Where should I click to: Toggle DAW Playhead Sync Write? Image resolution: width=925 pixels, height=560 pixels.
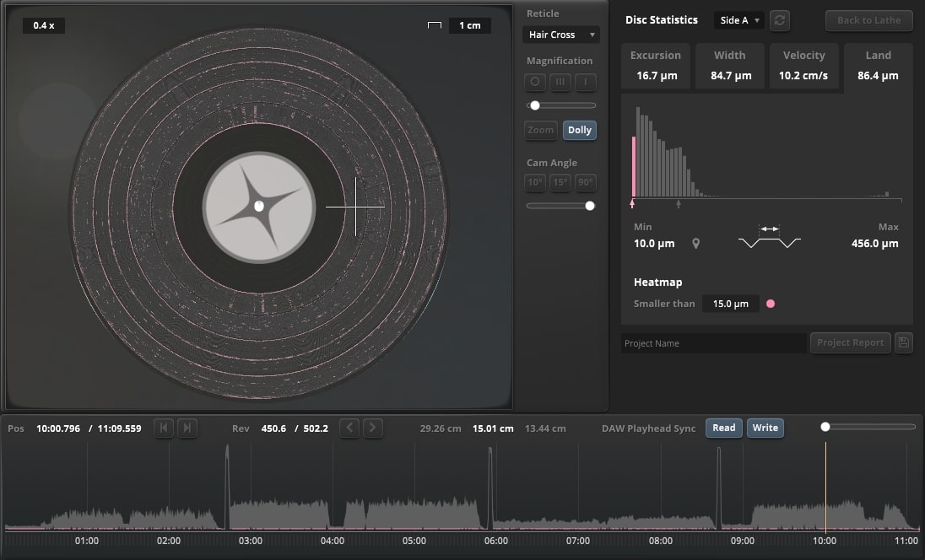[x=765, y=428]
